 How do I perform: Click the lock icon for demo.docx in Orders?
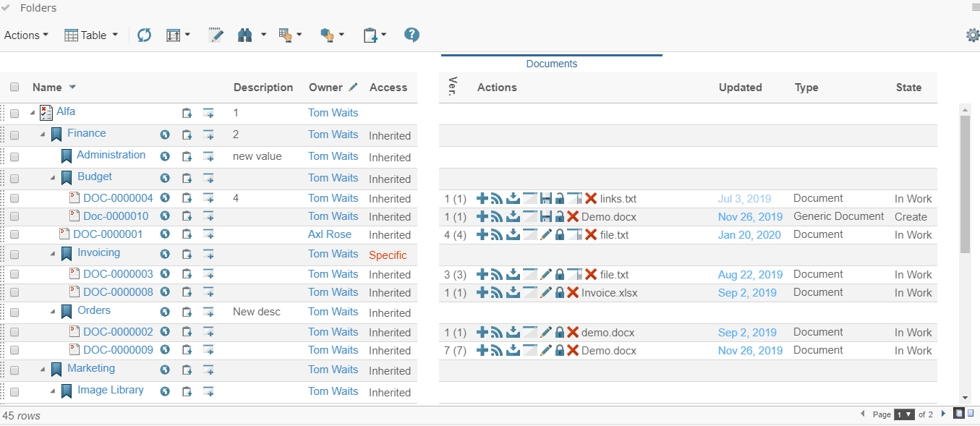tap(560, 332)
